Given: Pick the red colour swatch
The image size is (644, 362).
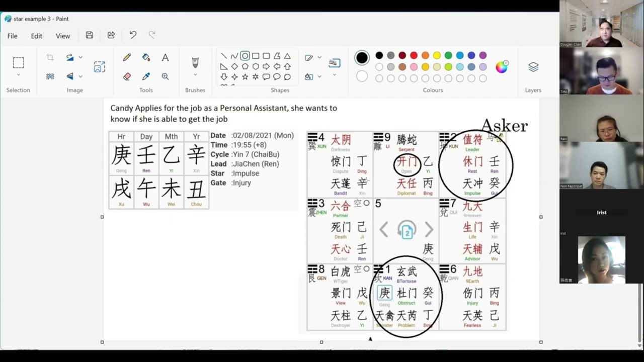Looking at the screenshot, I should pyautogui.click(x=414, y=55).
